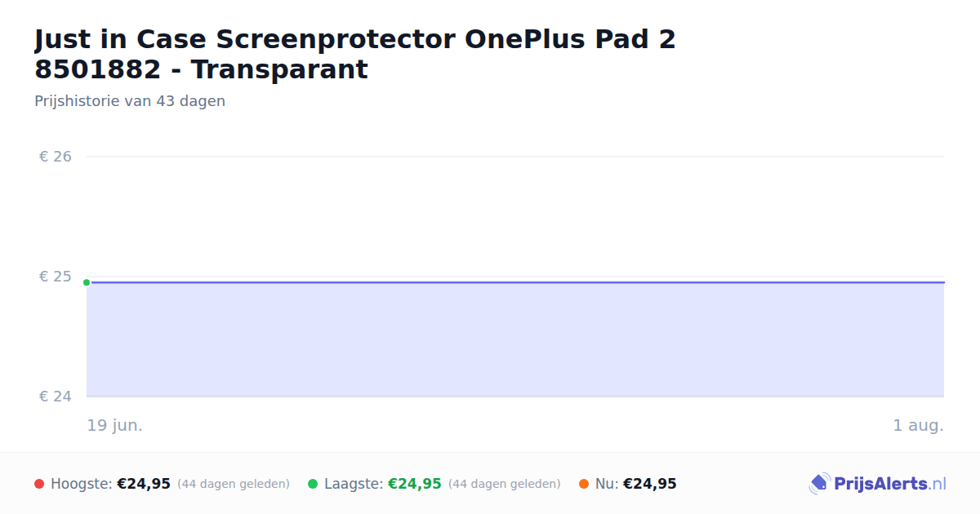Screen dimensions: 980x514
Task: Click the shaded area under price line
Action: pos(515,340)
